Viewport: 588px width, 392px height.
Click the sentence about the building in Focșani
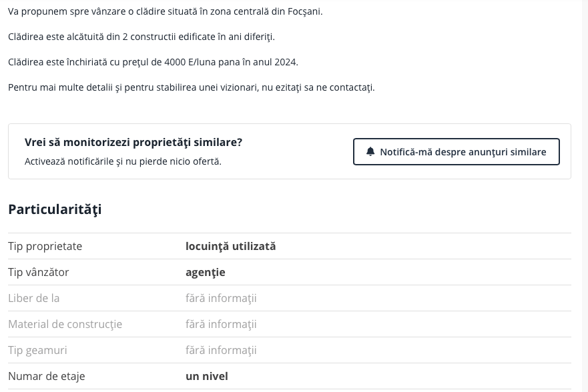165,11
